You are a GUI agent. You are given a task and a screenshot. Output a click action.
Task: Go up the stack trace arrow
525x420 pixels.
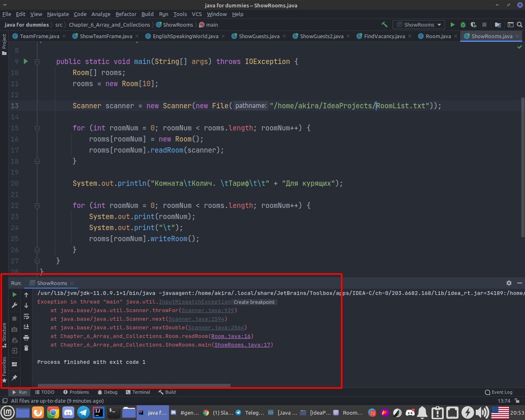pos(26,294)
